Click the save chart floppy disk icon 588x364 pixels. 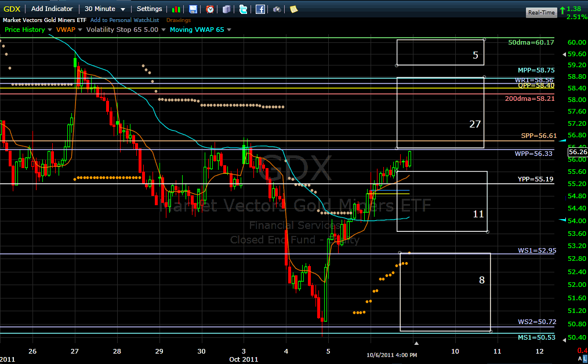click(193, 9)
